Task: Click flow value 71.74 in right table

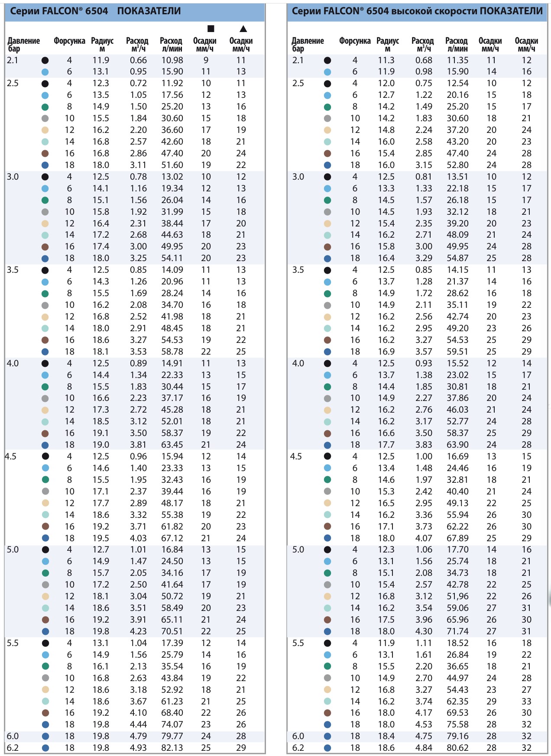Action: tap(458, 631)
